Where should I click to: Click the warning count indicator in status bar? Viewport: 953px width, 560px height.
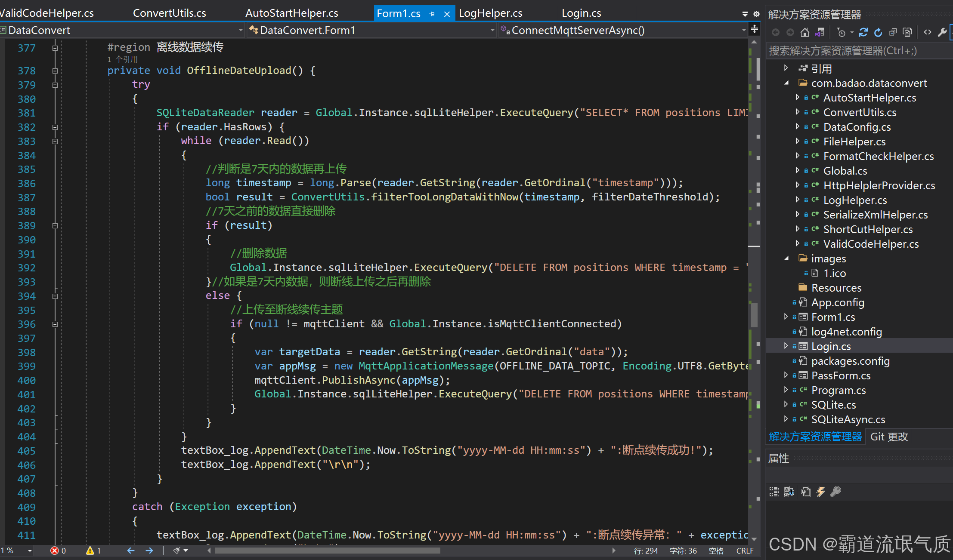click(93, 551)
